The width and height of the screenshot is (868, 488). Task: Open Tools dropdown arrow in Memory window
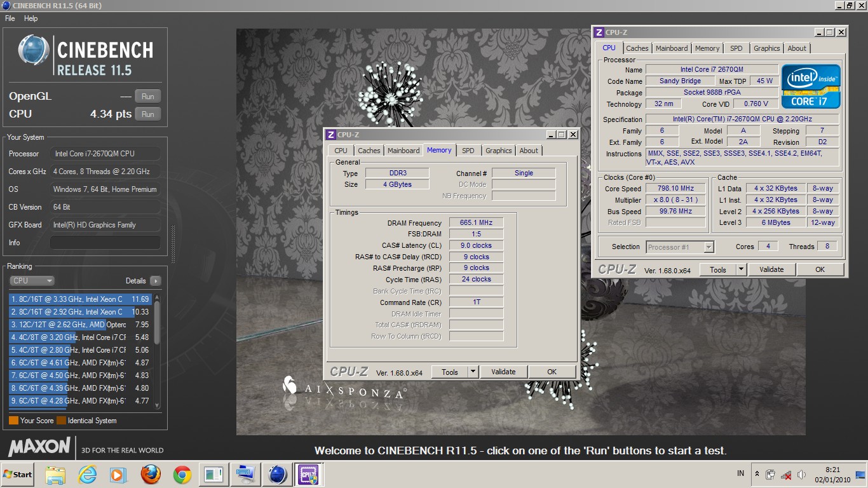click(x=473, y=372)
